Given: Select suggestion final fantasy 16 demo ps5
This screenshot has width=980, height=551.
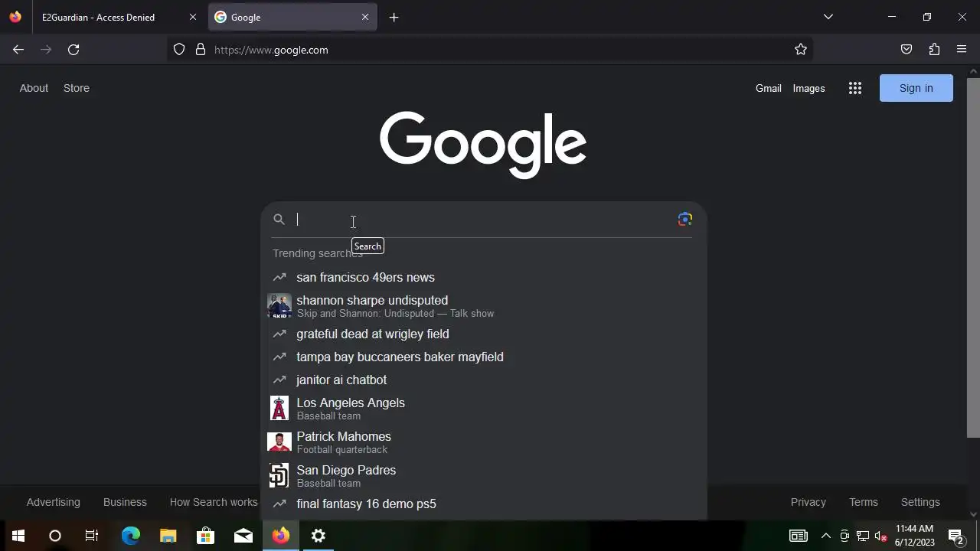Looking at the screenshot, I should 483,504.
